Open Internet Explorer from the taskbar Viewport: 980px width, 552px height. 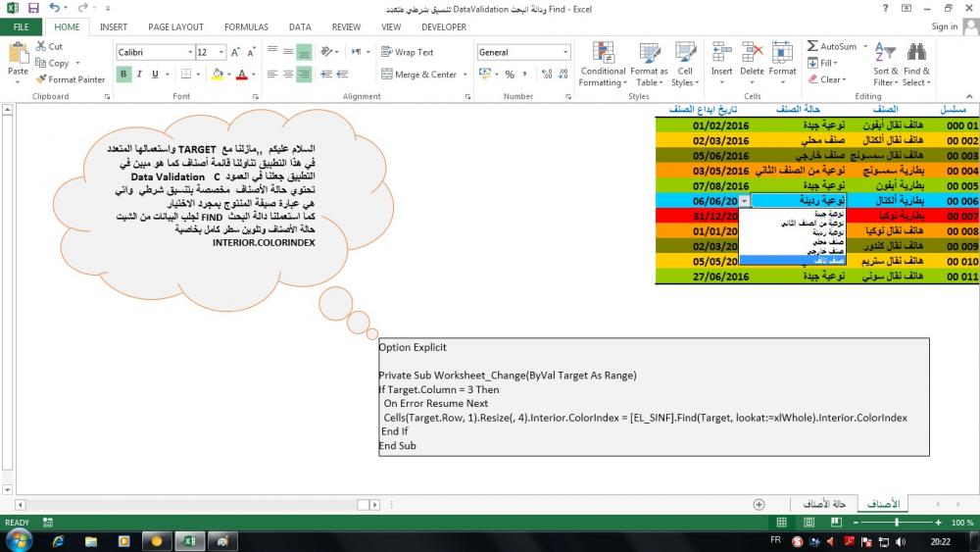(x=58, y=540)
